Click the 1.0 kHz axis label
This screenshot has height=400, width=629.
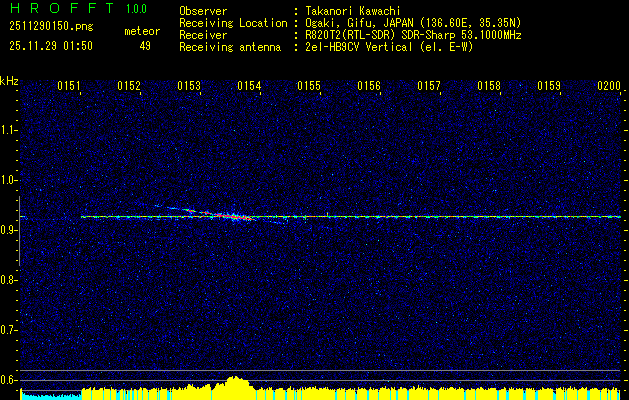coord(8,180)
